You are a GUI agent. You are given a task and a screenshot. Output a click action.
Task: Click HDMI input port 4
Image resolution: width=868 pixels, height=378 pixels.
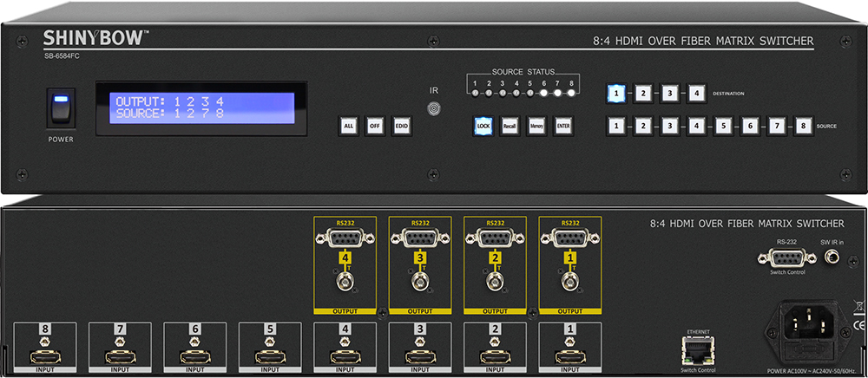[x=345, y=356]
